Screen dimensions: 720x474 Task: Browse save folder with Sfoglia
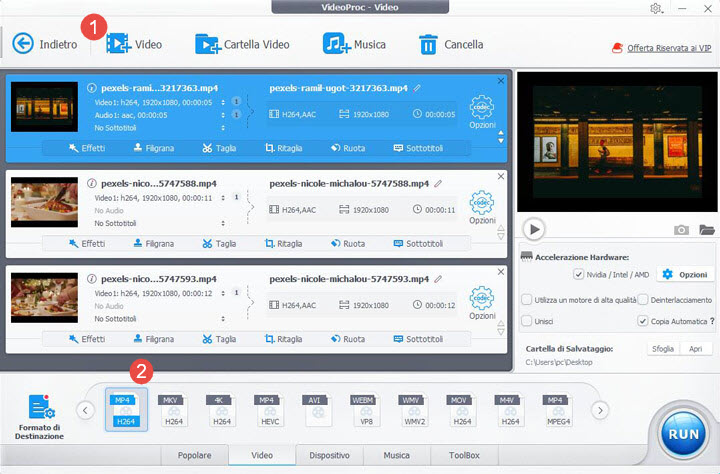(663, 349)
